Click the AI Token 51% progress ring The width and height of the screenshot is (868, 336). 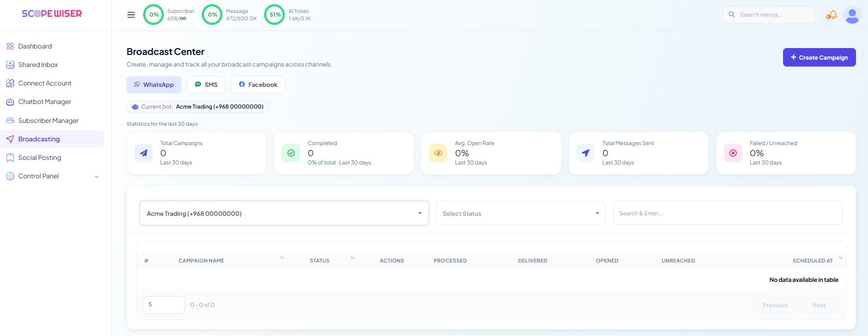click(275, 15)
